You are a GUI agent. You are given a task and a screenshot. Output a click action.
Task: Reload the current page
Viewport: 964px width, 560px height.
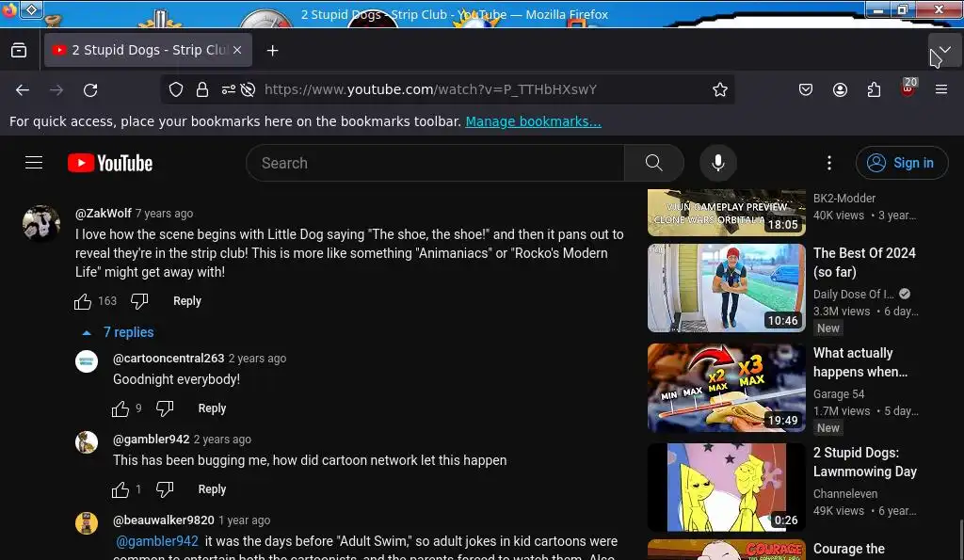(90, 89)
